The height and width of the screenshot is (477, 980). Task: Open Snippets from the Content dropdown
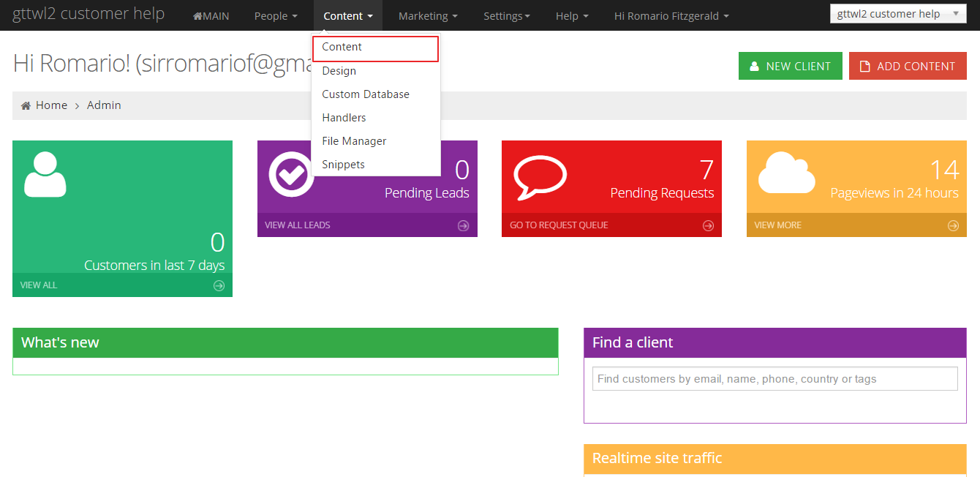tap(343, 165)
